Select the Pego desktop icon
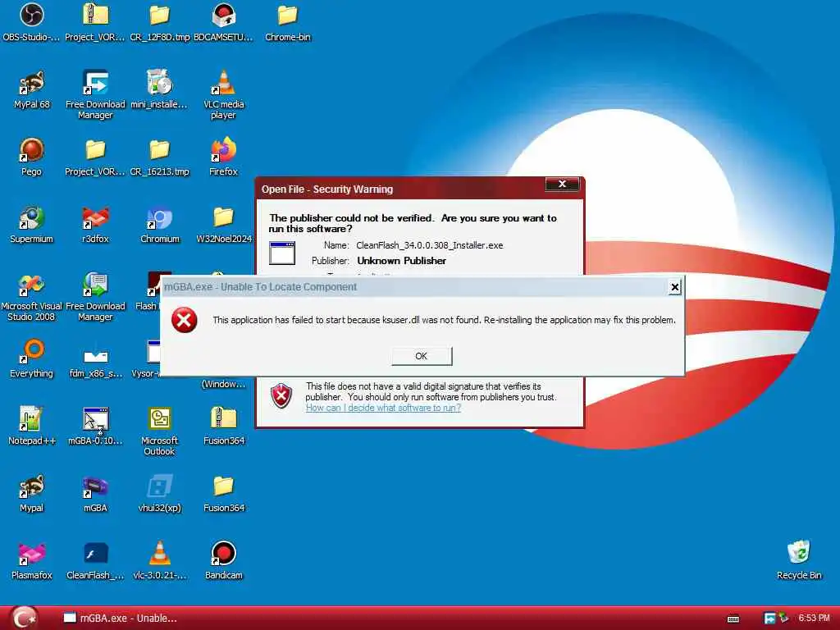The height and width of the screenshot is (630, 840). (x=32, y=157)
